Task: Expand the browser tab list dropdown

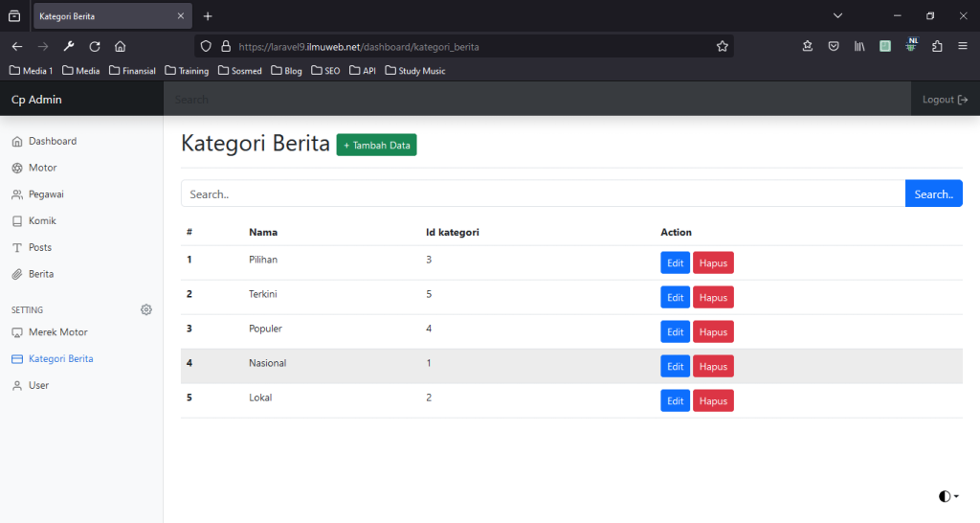Action: coord(837,16)
